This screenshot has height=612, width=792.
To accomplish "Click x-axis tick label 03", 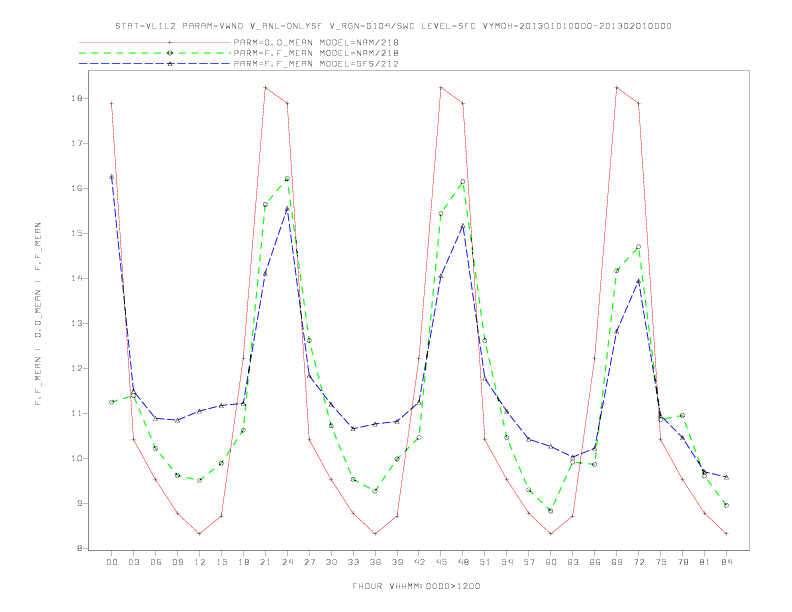I will pyautogui.click(x=133, y=562).
